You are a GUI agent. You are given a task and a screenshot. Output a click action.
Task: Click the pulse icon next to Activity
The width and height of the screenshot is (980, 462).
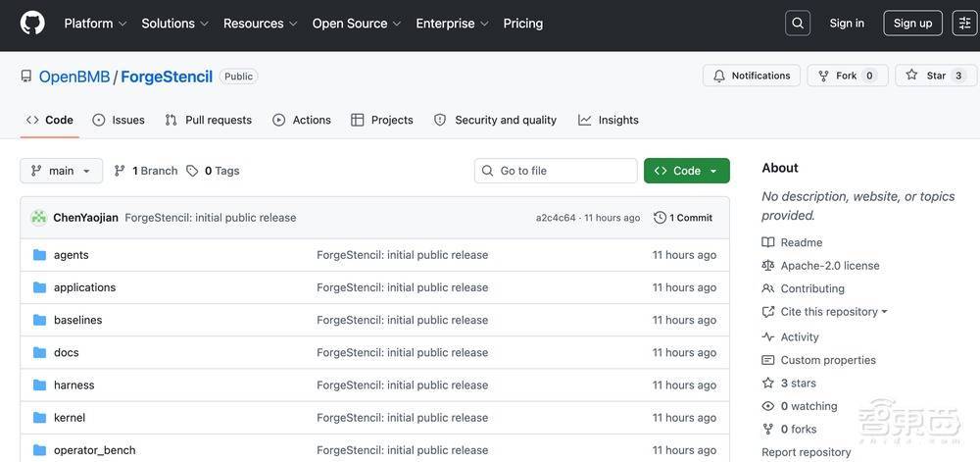click(768, 337)
